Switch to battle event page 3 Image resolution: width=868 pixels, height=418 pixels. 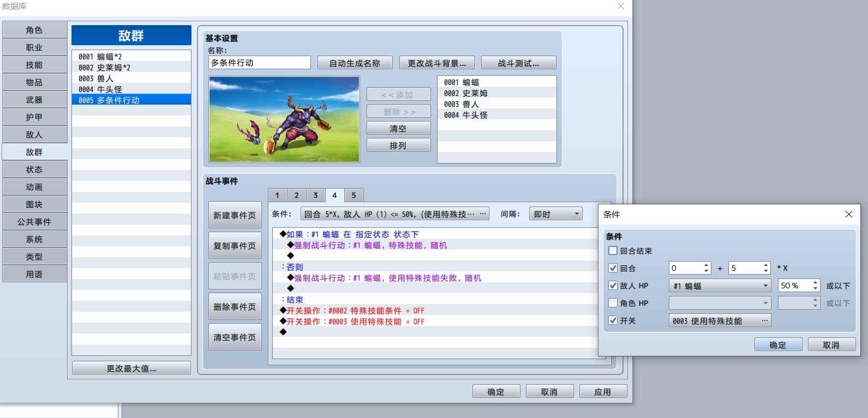[315, 195]
